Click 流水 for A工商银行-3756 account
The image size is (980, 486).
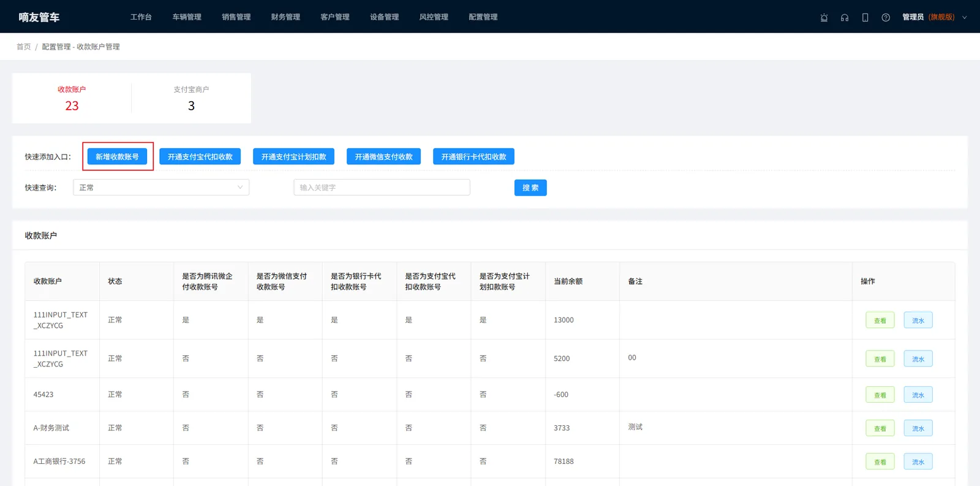918,462
